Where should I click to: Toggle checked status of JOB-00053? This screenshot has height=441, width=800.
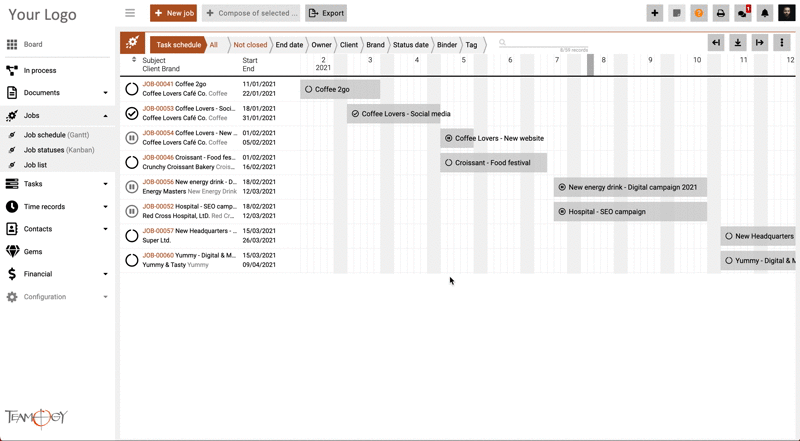132,113
